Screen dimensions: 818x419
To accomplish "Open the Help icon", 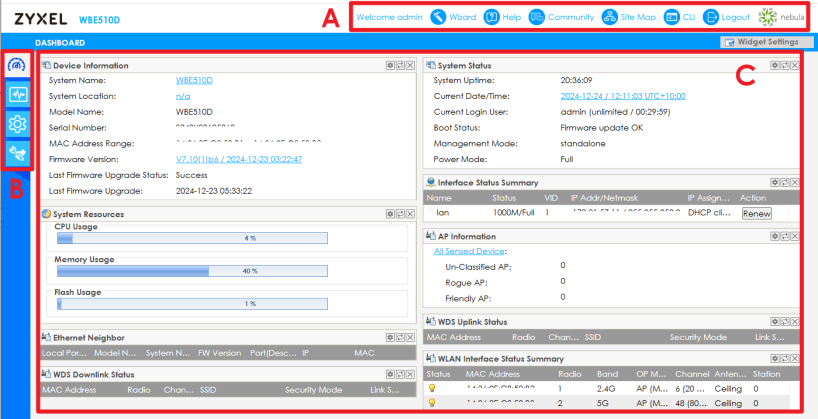I will click(502, 17).
